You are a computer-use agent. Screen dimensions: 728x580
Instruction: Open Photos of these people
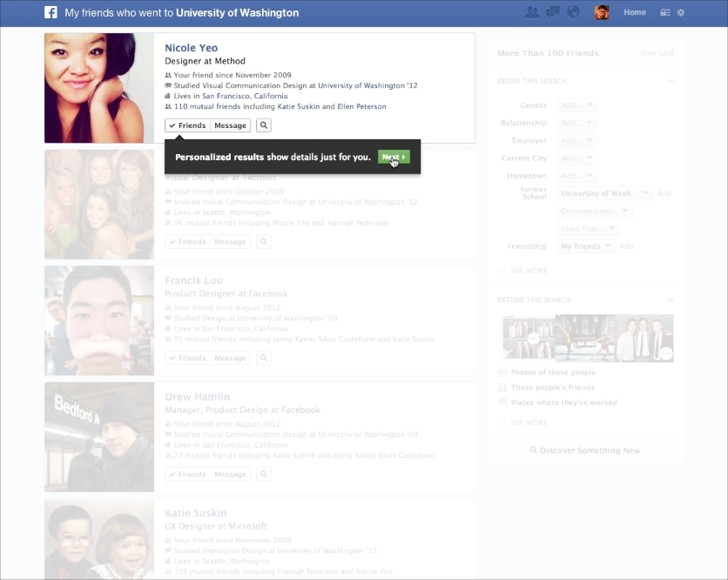coord(553,373)
